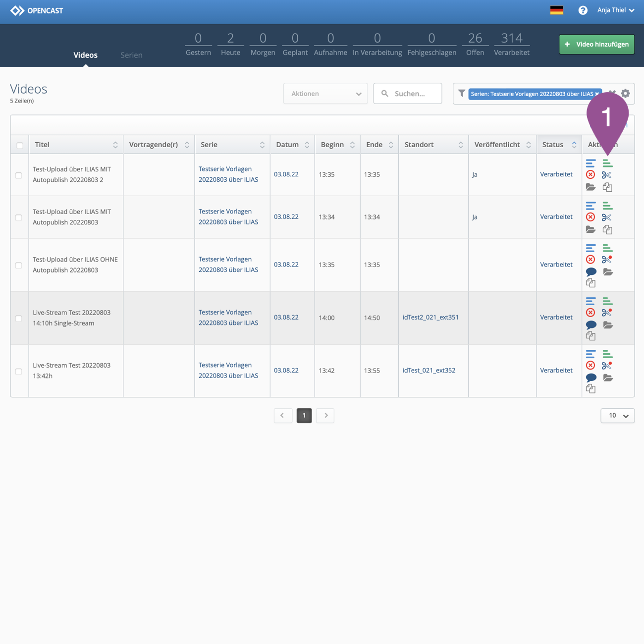Open the Anja Thiel user menu
Viewport: 644px width, 644px height.
615,10
